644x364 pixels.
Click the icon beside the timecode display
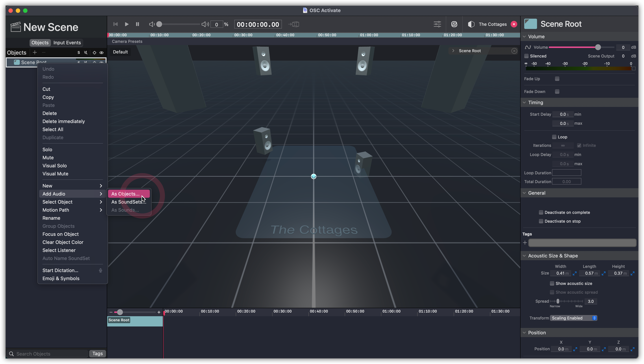point(294,24)
